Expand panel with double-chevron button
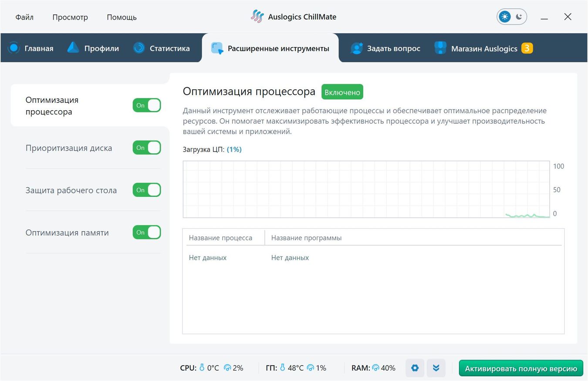 (436, 368)
